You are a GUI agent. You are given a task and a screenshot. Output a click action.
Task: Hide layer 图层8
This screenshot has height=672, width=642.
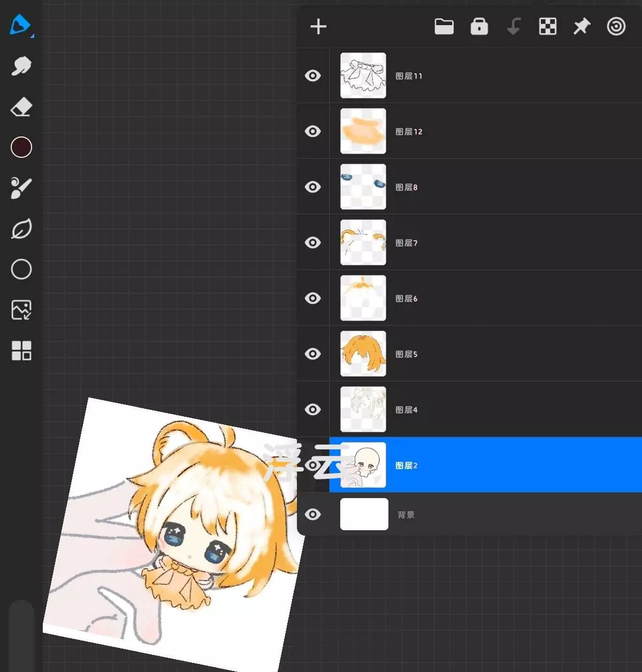point(313,187)
